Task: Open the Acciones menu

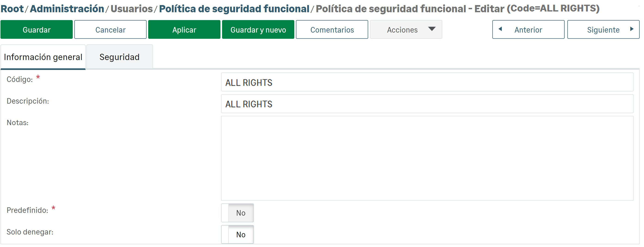Action: coord(402,30)
